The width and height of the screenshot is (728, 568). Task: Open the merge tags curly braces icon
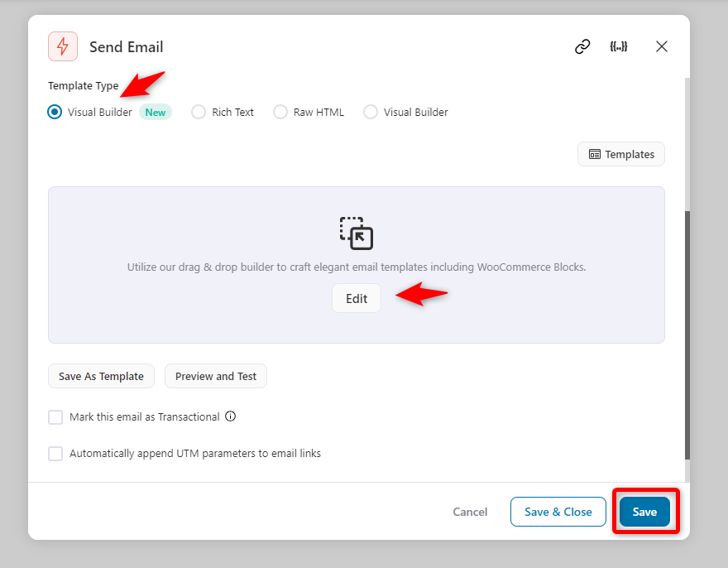coord(619,46)
